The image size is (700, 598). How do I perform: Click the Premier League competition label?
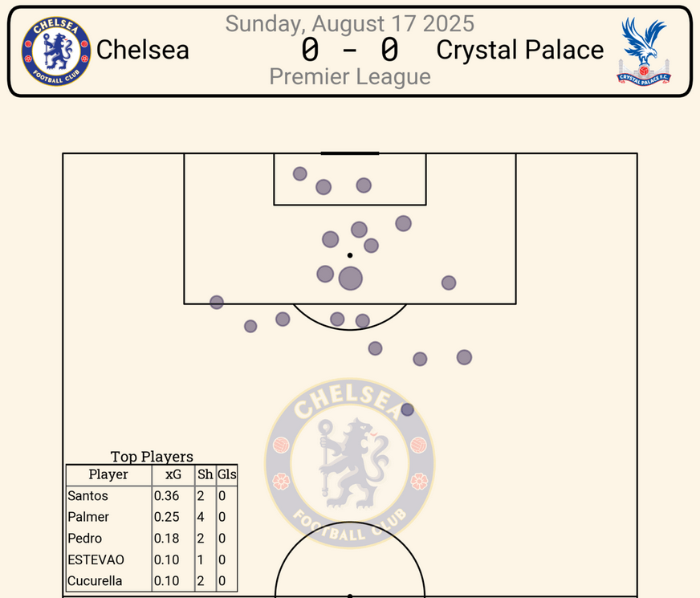(x=350, y=76)
